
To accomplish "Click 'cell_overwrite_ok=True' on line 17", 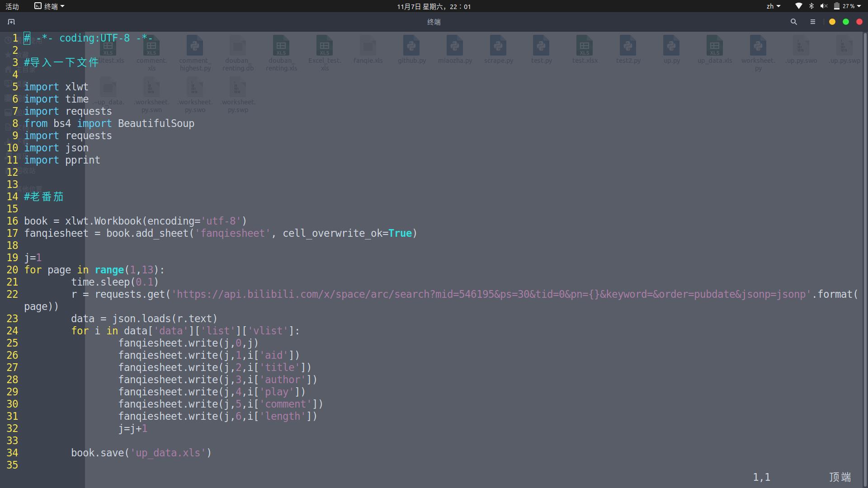I will click(347, 233).
